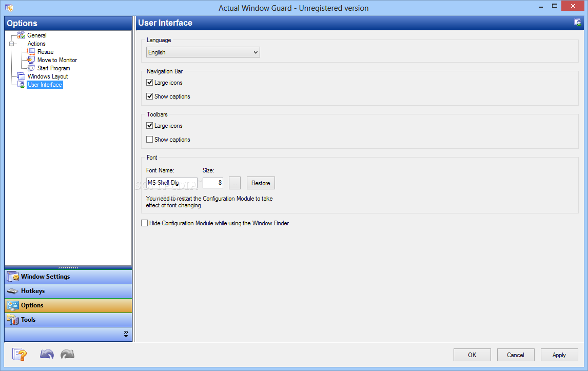Switch to Window Settings section
Viewport: 588px width, 371px height.
68,277
